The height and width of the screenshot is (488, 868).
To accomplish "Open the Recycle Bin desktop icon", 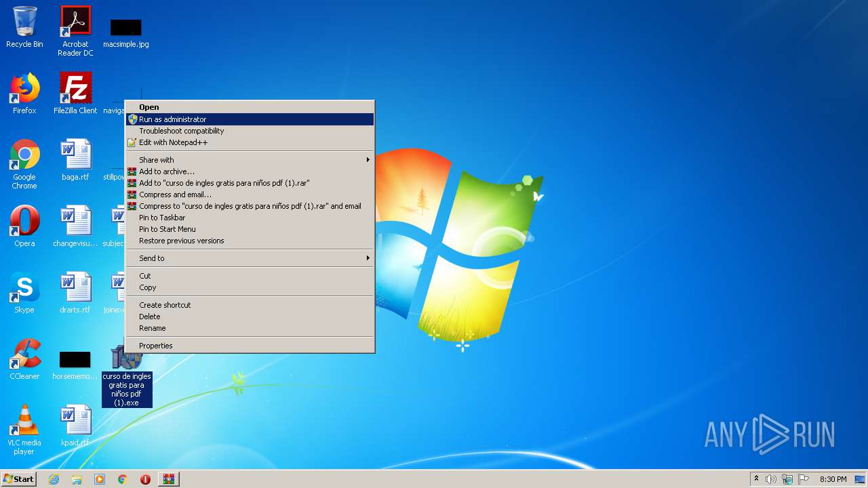I will click(x=24, y=27).
